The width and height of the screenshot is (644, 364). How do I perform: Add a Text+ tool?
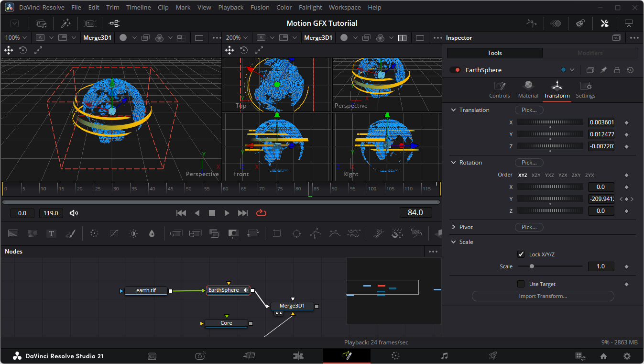tap(51, 233)
